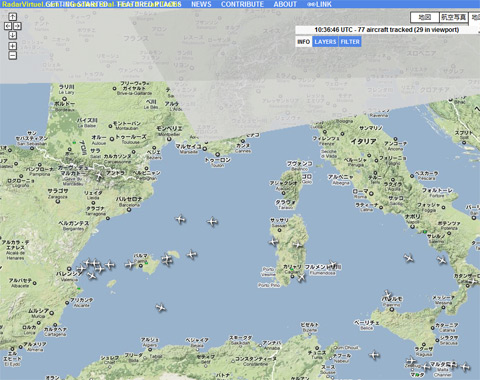Switch map type to 航空写真 satellite view
Viewport: 480px width, 380px height.
click(454, 17)
